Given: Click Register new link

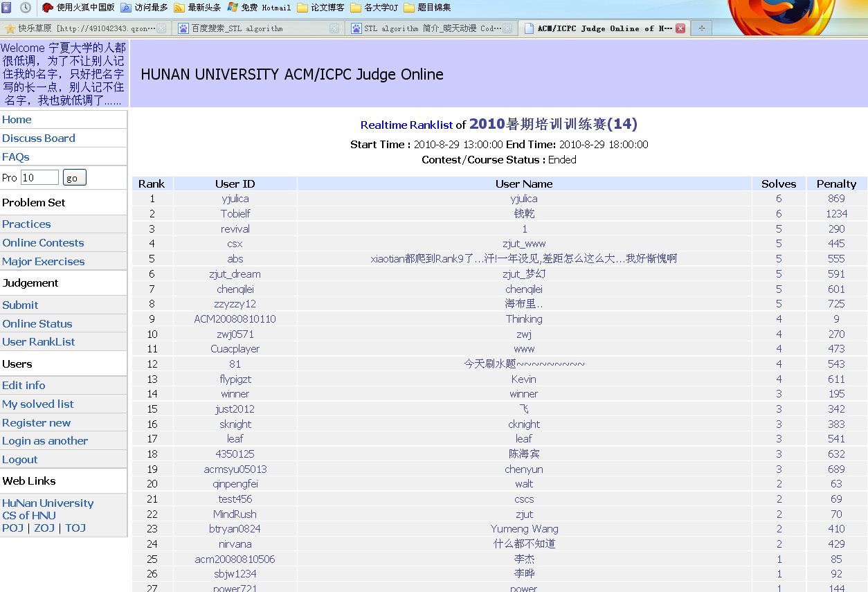Looking at the screenshot, I should (x=37, y=423).
